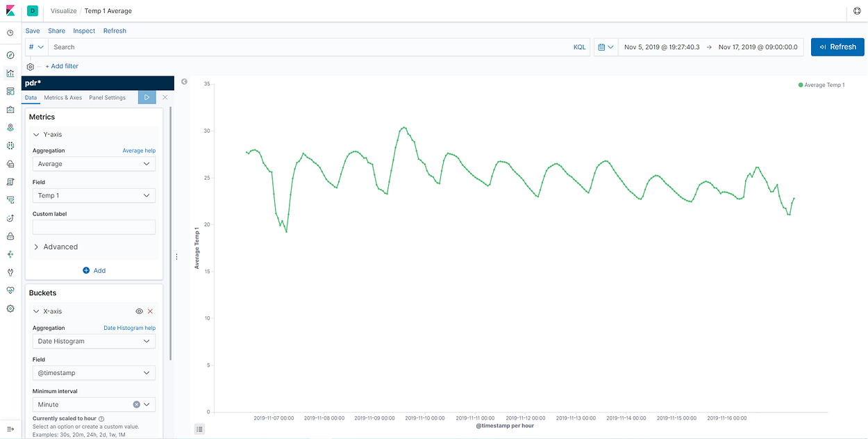Open the Temp 1 field dropdown

[x=94, y=196]
